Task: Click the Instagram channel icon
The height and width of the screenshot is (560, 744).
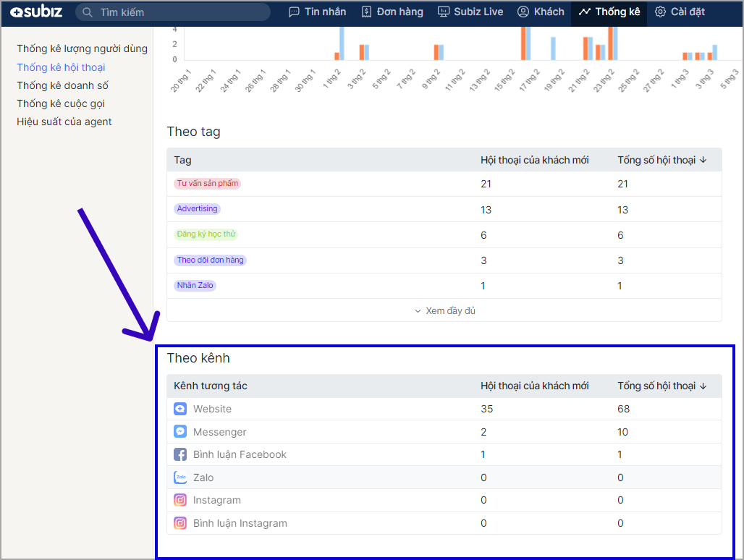Action: point(180,500)
